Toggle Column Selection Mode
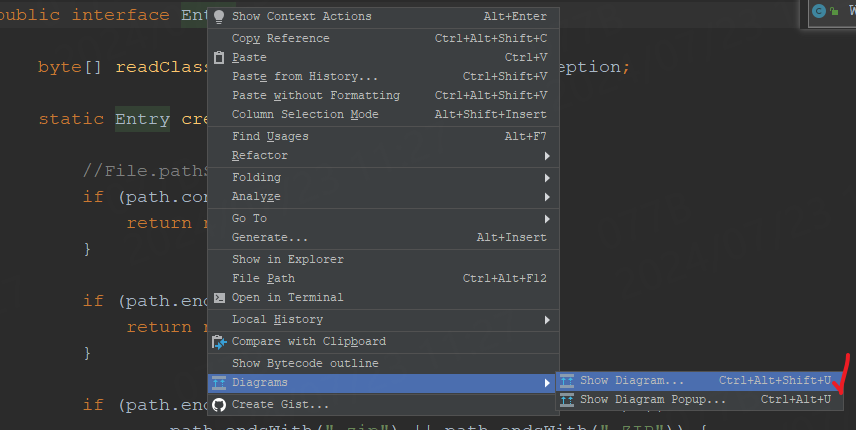856x430 pixels. coord(383,115)
